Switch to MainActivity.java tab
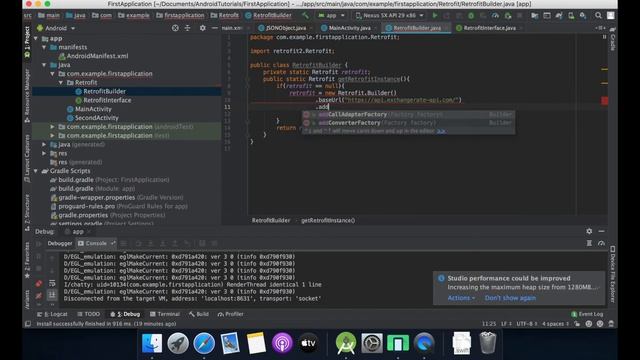This screenshot has width=640, height=360. [x=346, y=28]
